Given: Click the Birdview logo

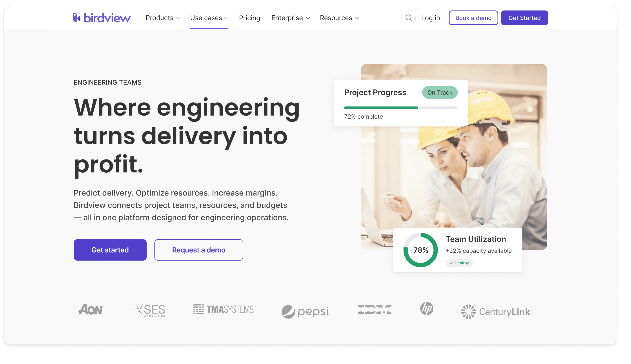Looking at the screenshot, I should tap(102, 18).
